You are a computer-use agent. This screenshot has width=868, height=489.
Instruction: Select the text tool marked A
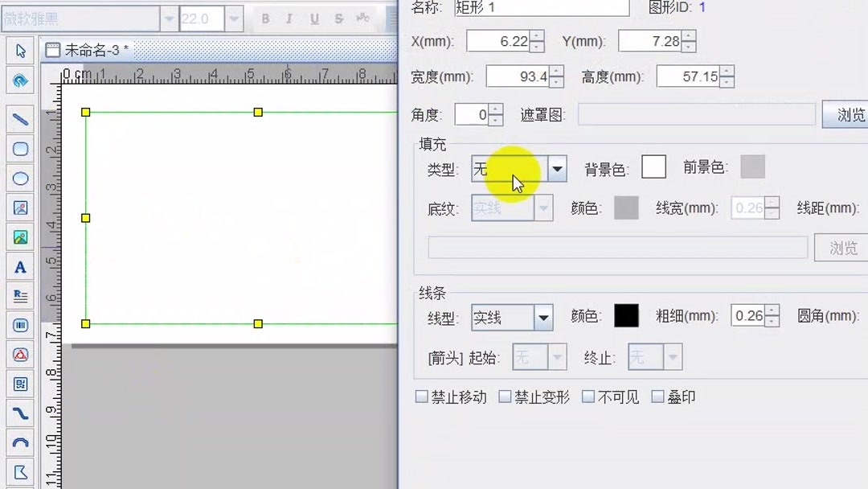pyautogui.click(x=19, y=267)
